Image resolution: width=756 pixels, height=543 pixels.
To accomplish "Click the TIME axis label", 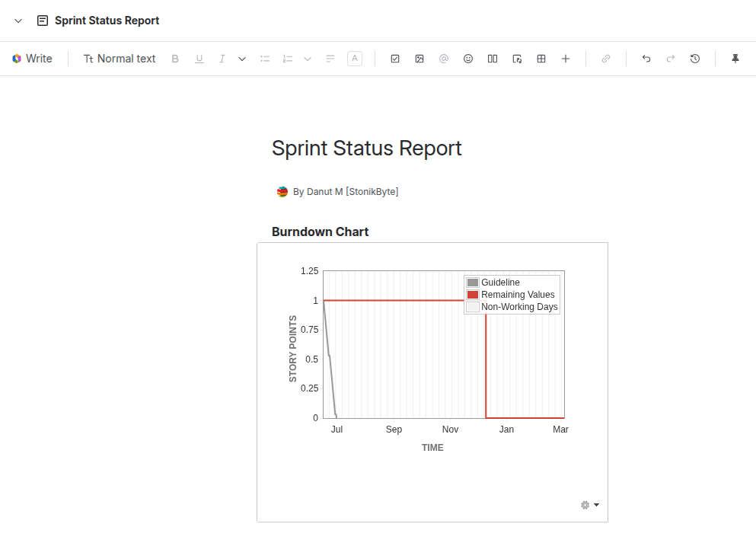I will point(432,448).
